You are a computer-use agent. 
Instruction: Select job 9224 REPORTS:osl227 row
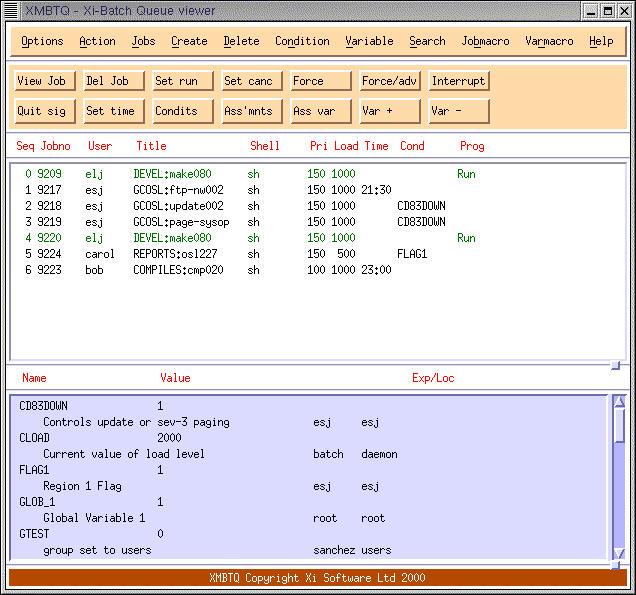pos(318,254)
